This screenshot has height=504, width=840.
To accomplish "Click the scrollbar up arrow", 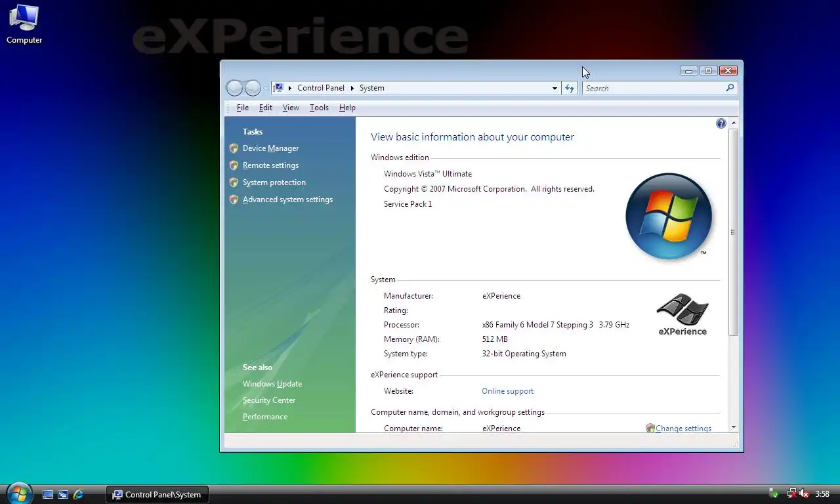I will (733, 123).
